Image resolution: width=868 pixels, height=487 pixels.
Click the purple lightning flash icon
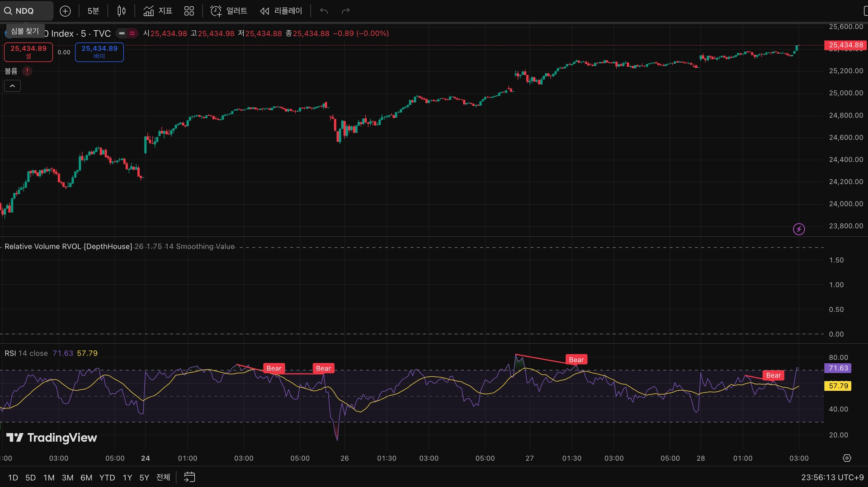point(799,229)
